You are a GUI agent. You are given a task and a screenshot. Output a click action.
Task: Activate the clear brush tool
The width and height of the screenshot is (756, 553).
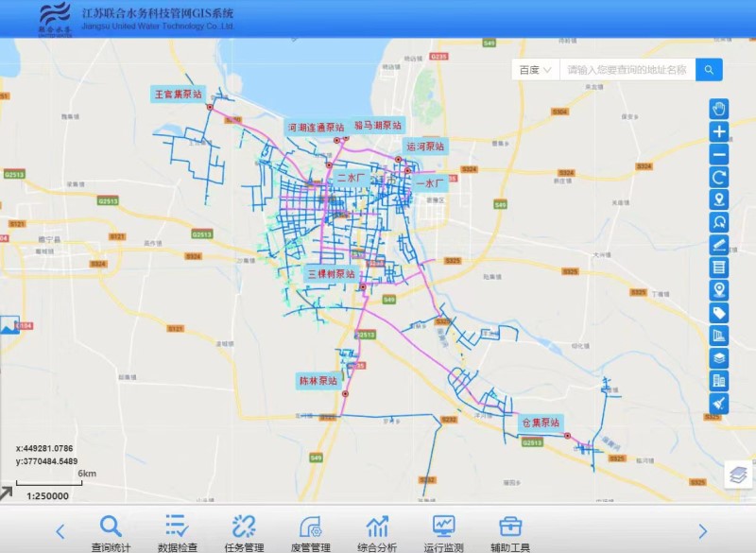click(718, 404)
